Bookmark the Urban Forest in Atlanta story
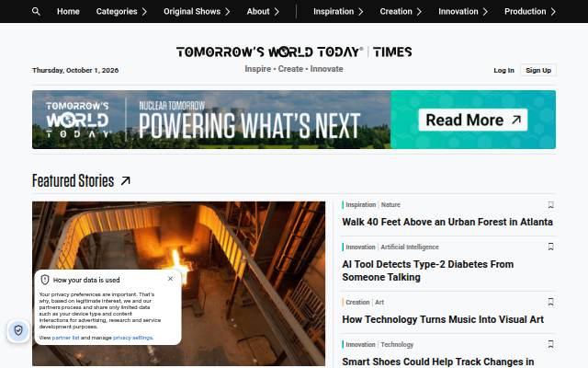The height and width of the screenshot is (368, 588). click(x=550, y=204)
